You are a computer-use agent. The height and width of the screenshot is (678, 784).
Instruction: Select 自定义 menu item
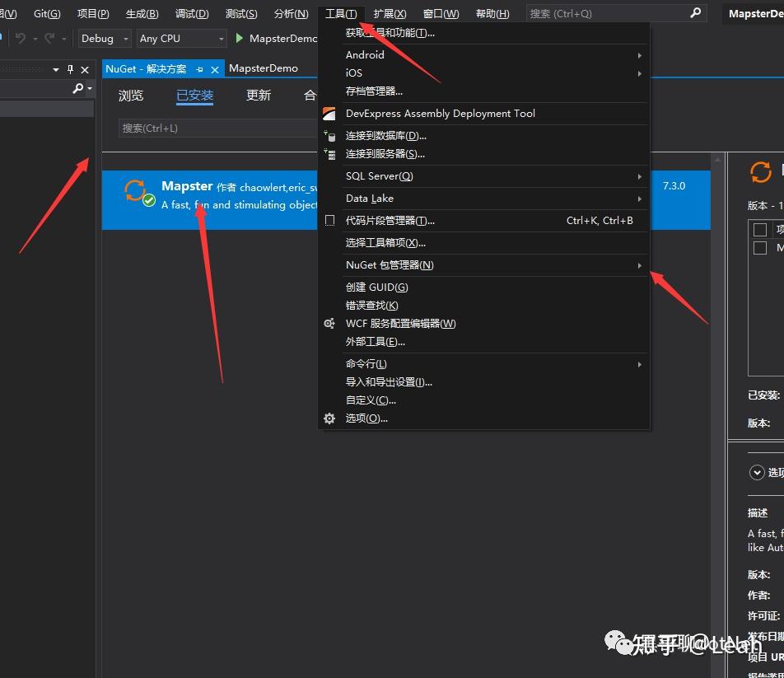(x=371, y=400)
